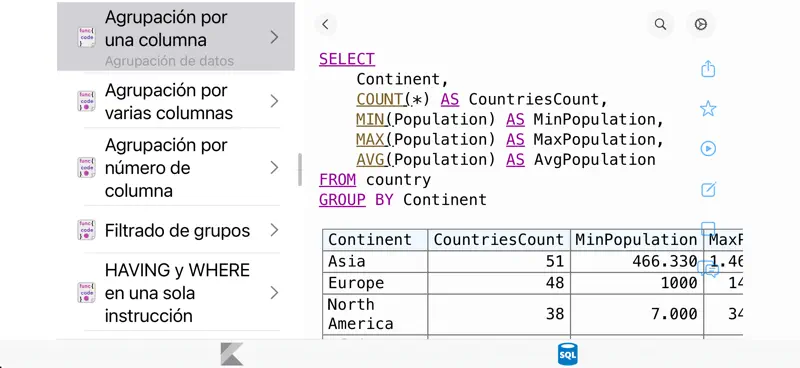800x368 pixels.
Task: Select the Europe table cell
Action: click(375, 283)
